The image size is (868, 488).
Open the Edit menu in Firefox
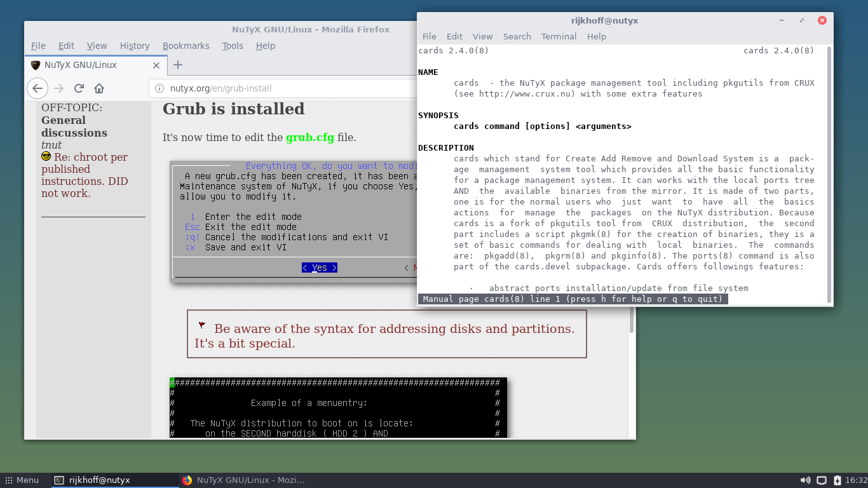click(x=66, y=46)
